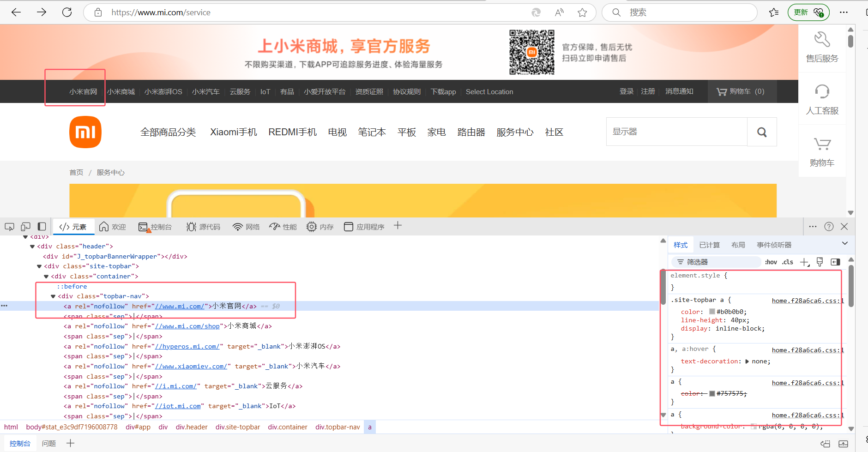
Task: Open 事件侦听器 Event Listeners tab
Action: coord(774,245)
